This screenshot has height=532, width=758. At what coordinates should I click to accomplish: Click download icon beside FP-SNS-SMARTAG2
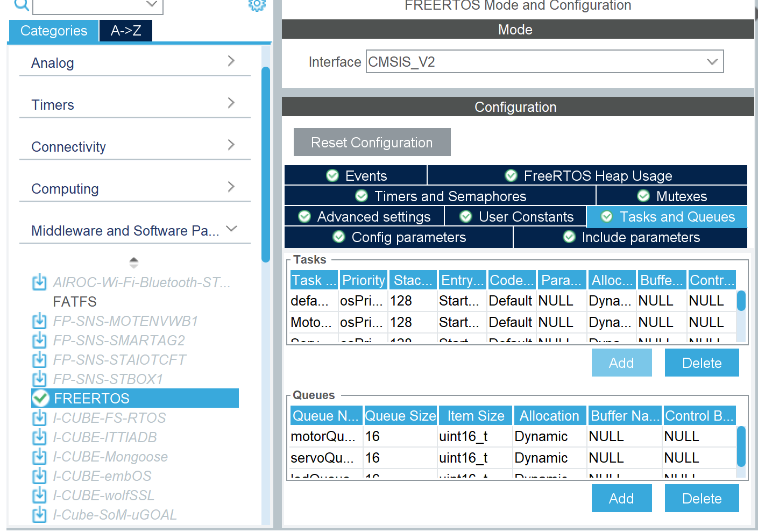(x=39, y=341)
